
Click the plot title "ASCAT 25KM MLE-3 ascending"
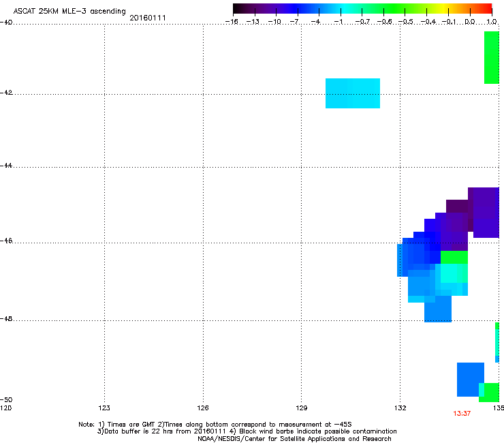69,12
